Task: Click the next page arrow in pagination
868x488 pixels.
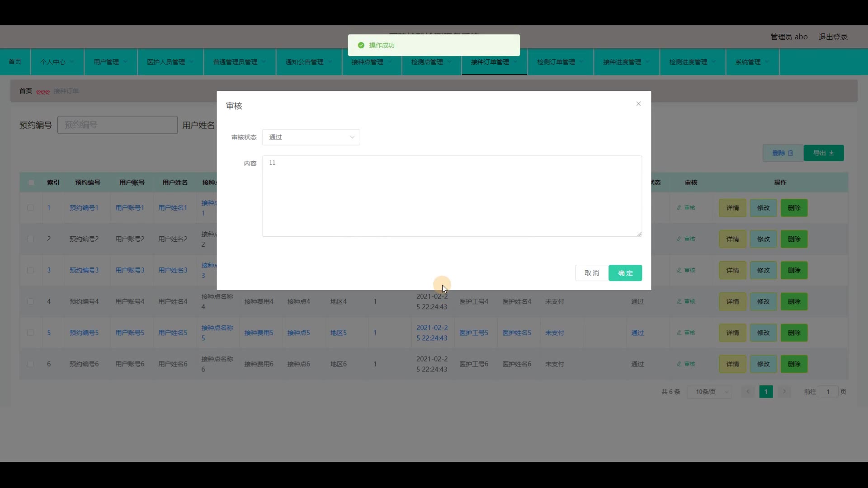Action: pyautogui.click(x=784, y=392)
